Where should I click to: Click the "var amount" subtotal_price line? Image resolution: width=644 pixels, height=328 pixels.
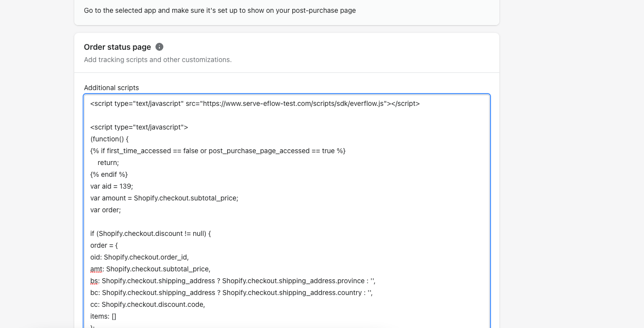pos(164,198)
